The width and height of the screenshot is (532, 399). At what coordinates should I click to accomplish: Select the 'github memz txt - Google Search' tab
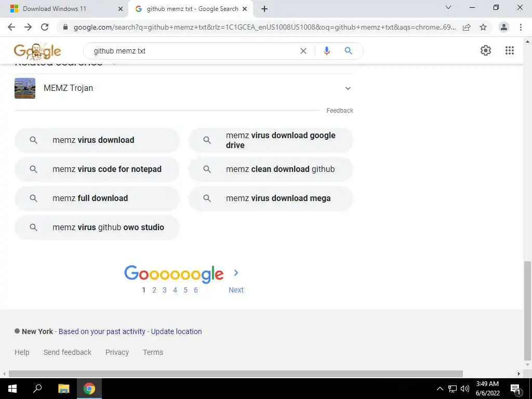point(190,9)
